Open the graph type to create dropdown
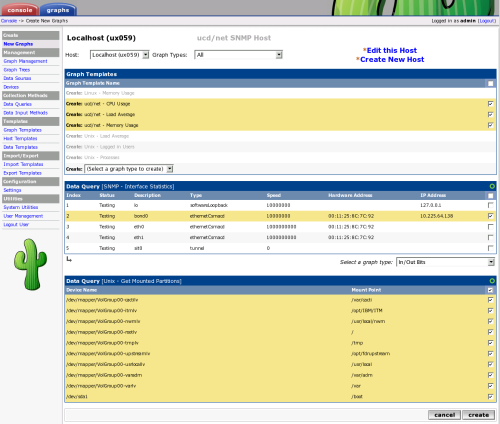The image size is (500, 424). (x=129, y=169)
